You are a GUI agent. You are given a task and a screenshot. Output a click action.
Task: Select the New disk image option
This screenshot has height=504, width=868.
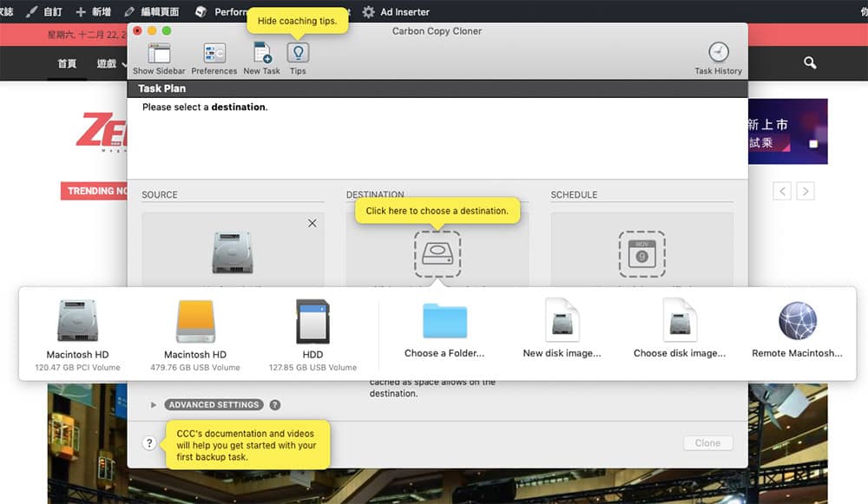(562, 329)
